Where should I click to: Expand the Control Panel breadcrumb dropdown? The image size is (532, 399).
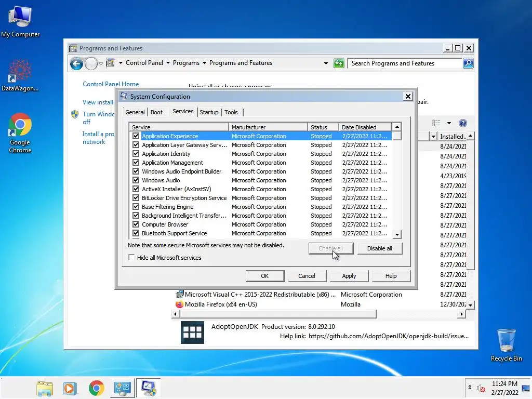(168, 63)
